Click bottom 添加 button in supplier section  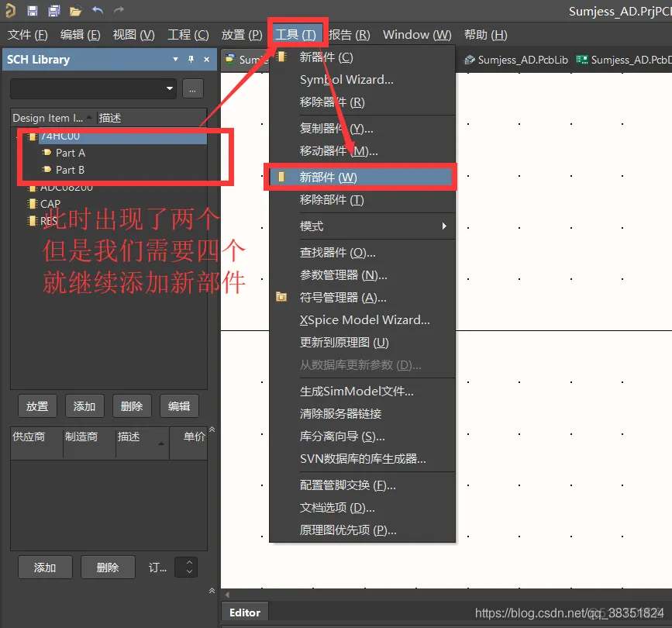[45, 568]
